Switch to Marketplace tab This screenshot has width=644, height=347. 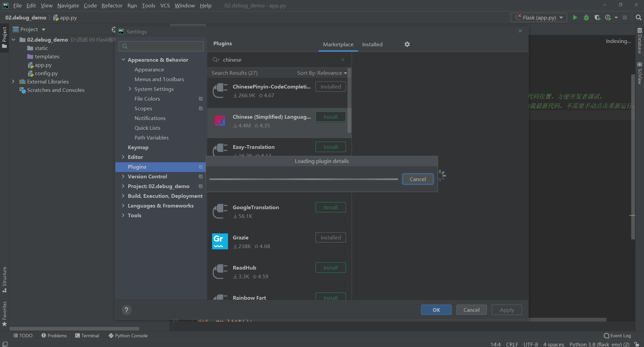(x=338, y=44)
